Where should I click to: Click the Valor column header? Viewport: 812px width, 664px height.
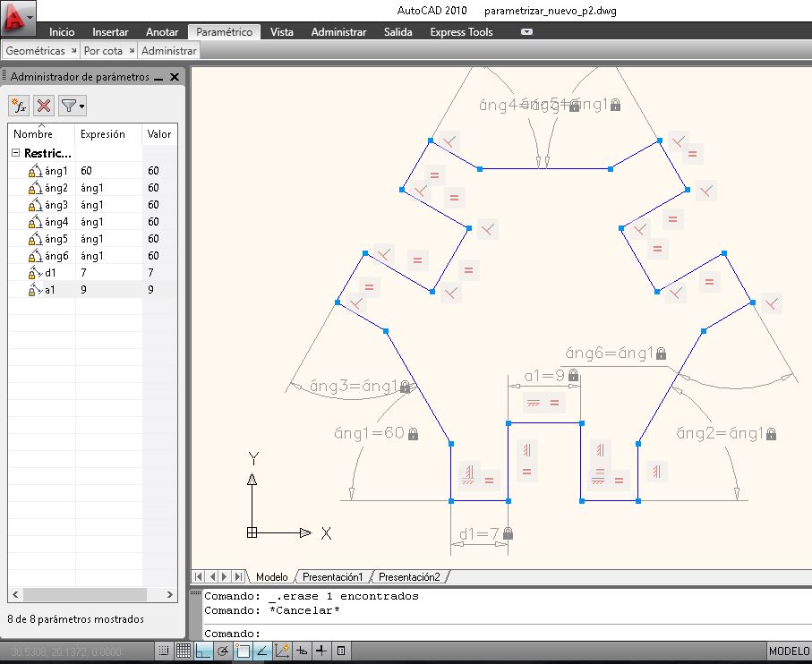[159, 134]
